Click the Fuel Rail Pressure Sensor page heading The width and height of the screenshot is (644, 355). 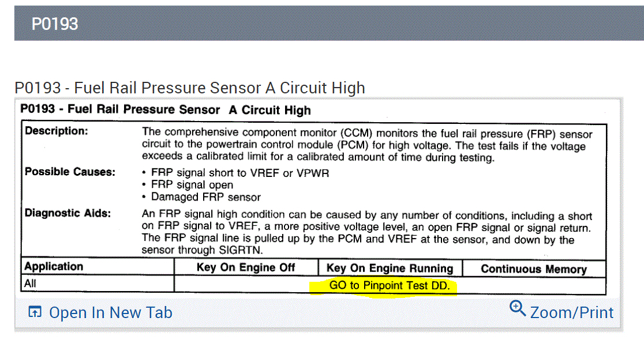[x=190, y=88]
